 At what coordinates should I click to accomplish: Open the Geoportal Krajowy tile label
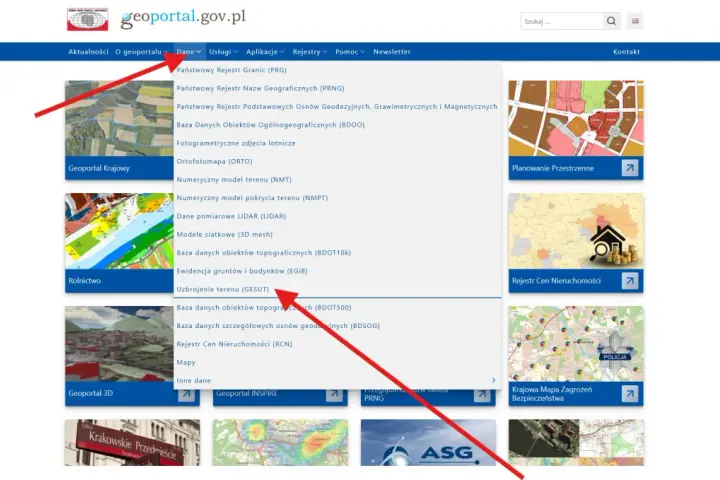(x=99, y=168)
